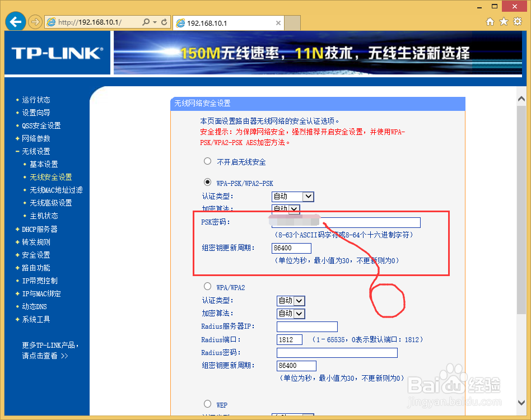
Task: Click the Home icon in the browser toolbar
Action: (490, 21)
